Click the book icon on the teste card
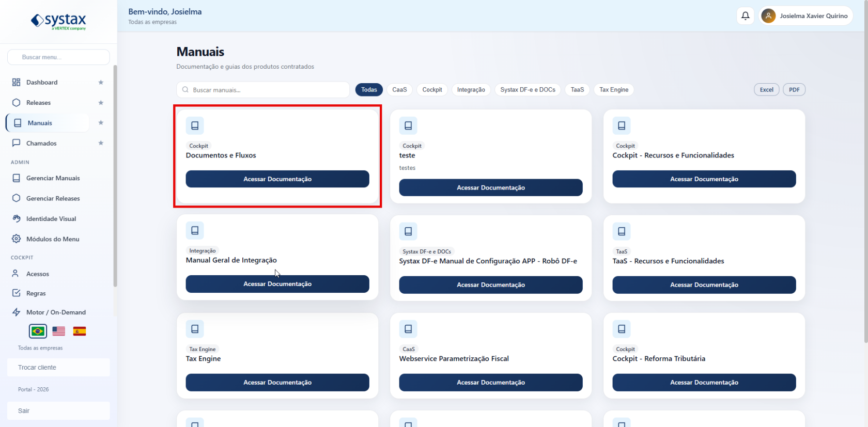Image resolution: width=868 pixels, height=427 pixels. (408, 125)
